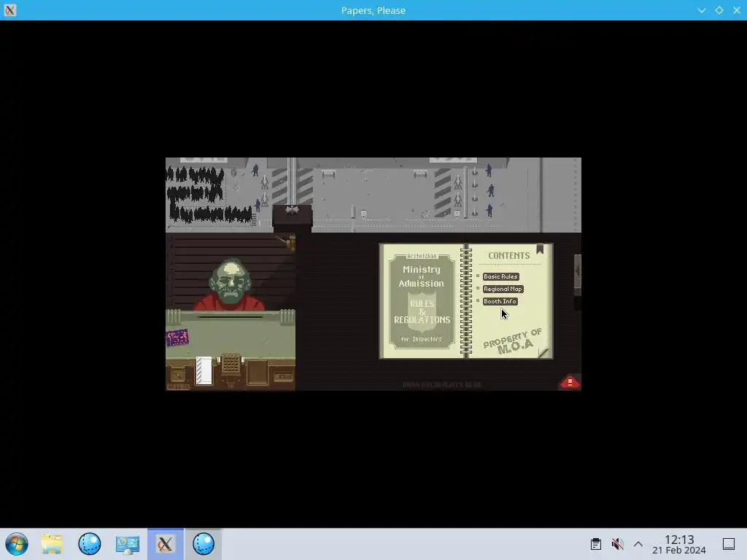Open the Booth Info section
The image size is (747, 560).
500,301
